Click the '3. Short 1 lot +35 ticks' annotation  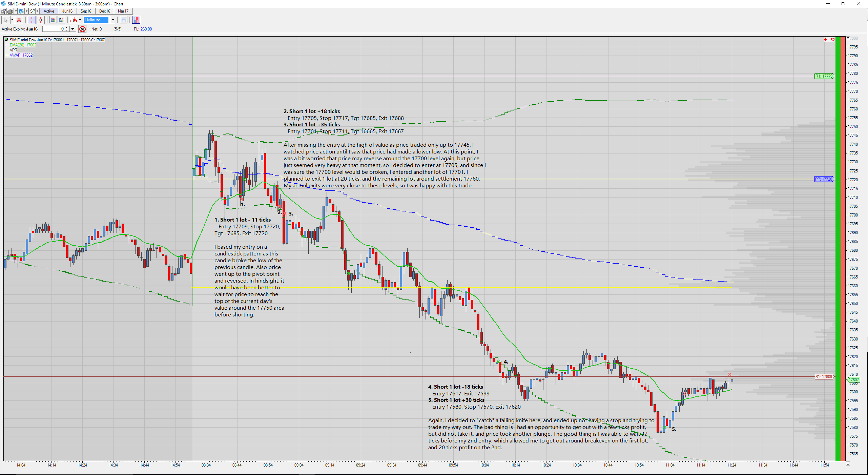(x=312, y=125)
